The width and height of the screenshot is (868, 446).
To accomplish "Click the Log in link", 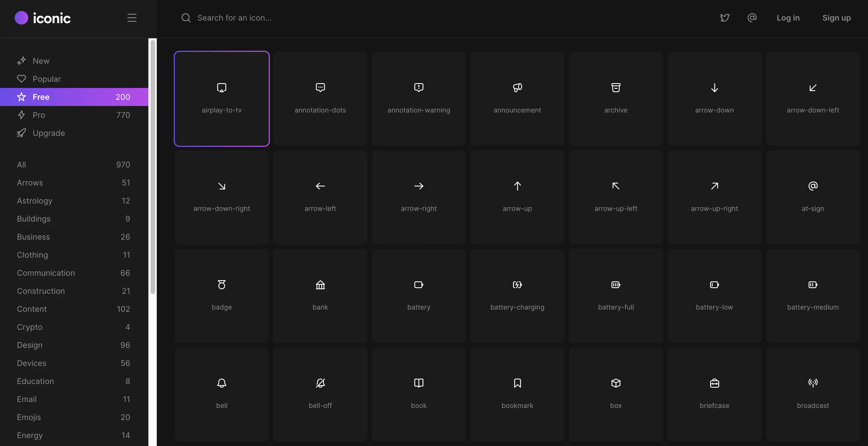I will [x=788, y=18].
